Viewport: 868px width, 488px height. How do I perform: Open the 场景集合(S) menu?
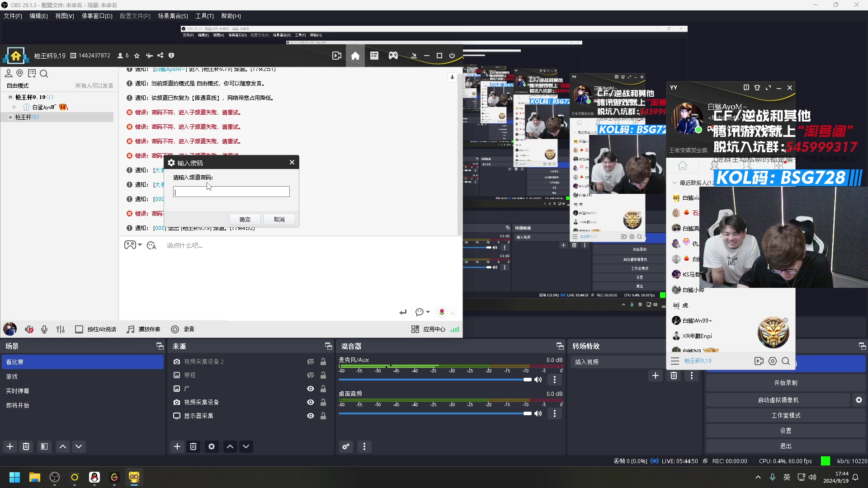[x=173, y=16]
